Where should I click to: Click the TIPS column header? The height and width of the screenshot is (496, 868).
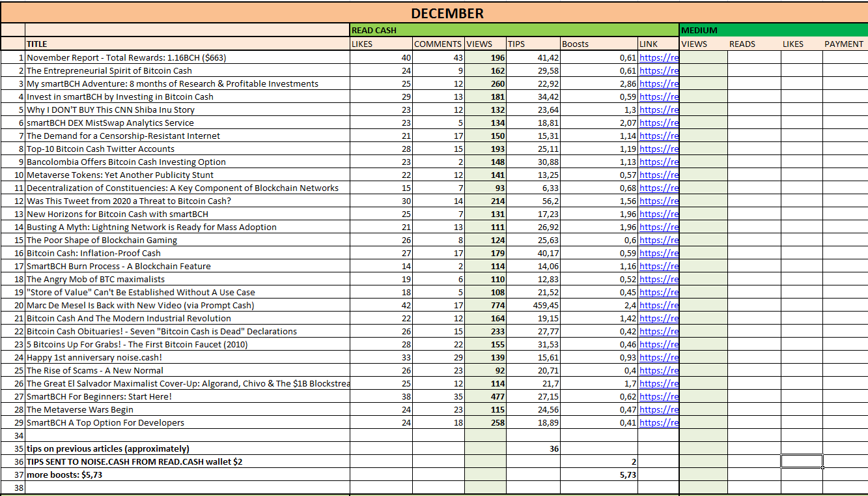click(533, 44)
